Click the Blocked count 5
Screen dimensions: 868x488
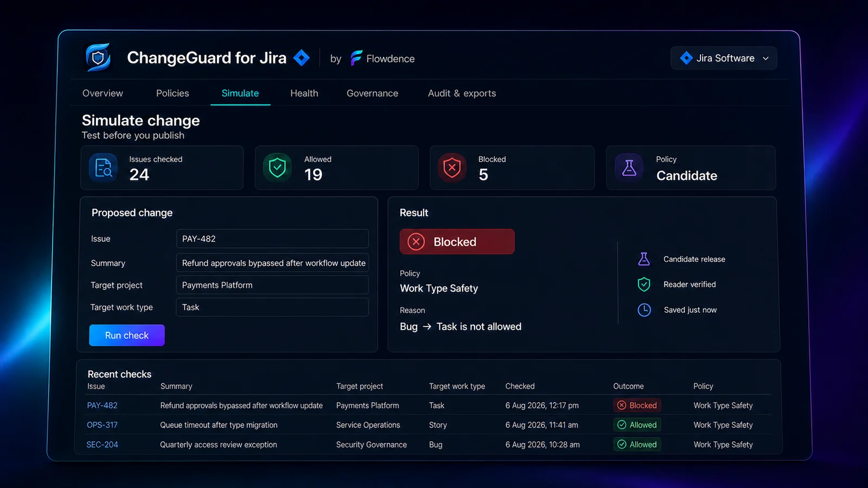[x=483, y=175]
